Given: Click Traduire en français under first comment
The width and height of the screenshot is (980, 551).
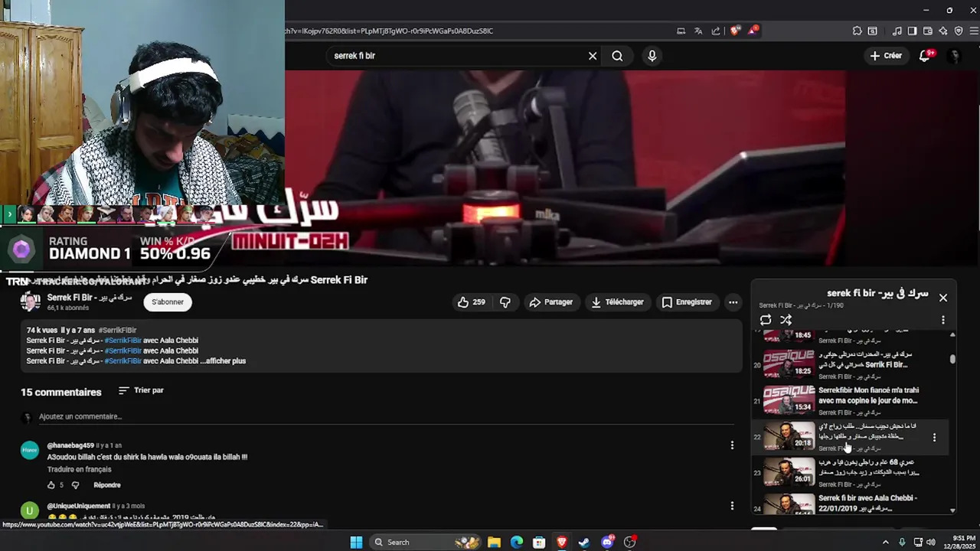Looking at the screenshot, I should 79,469.
